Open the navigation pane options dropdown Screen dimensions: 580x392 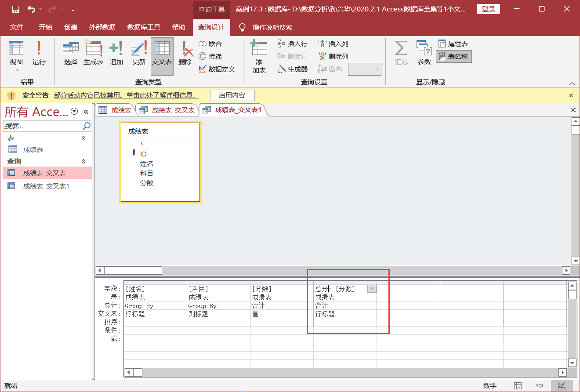(x=74, y=112)
